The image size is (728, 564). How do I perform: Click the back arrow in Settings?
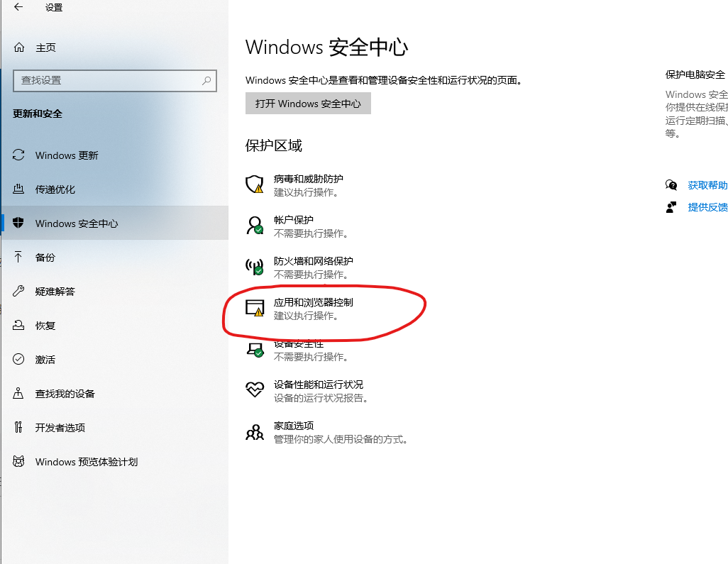click(x=18, y=7)
